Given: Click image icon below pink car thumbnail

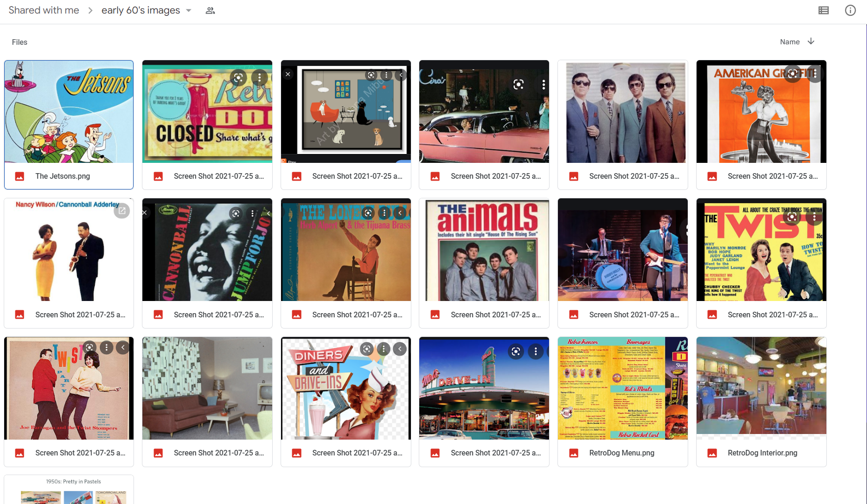Looking at the screenshot, I should 435,176.
